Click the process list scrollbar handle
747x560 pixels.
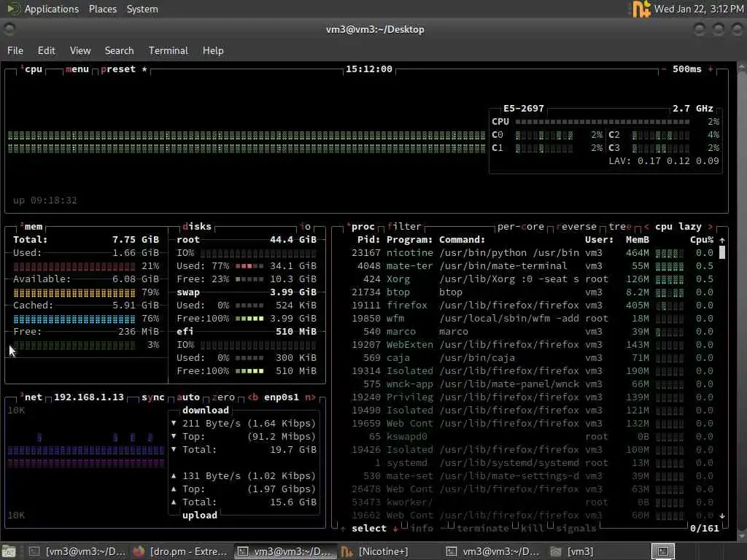722,252
